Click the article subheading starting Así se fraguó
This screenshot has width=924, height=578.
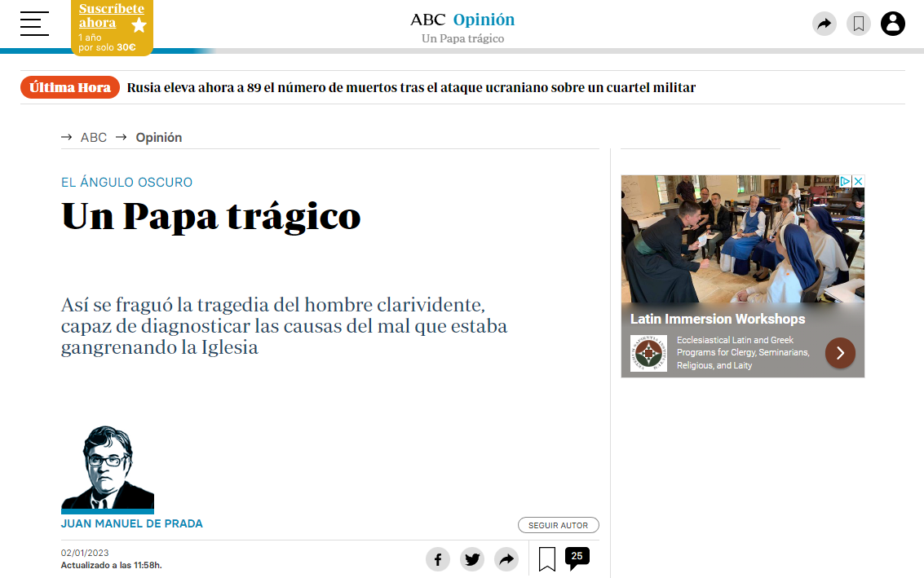[284, 326]
